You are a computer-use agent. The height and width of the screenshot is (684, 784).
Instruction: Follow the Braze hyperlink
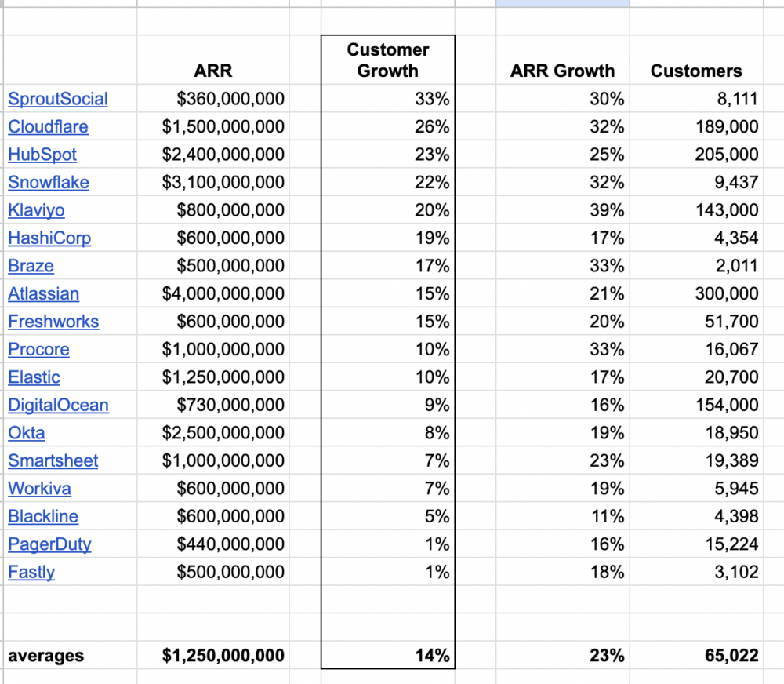pos(31,266)
